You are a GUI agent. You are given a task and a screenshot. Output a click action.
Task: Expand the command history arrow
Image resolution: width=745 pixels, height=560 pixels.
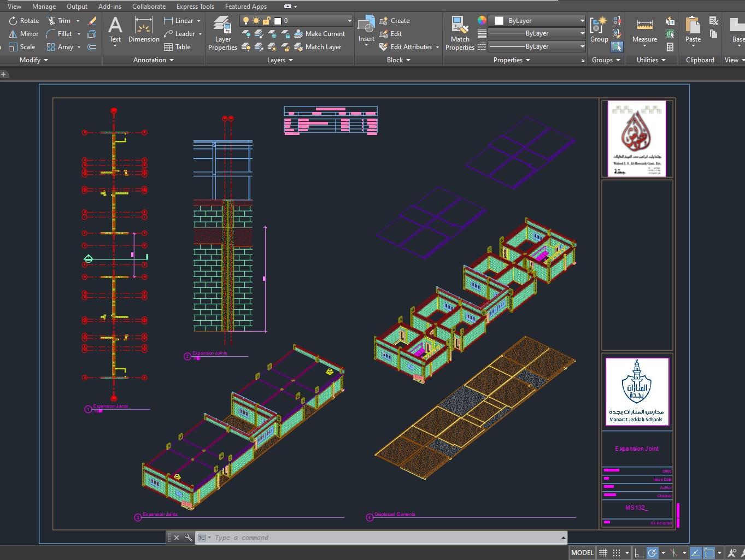563,538
